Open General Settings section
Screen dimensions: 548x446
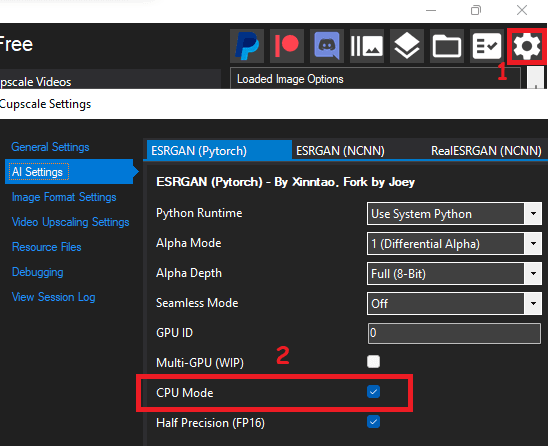click(50, 147)
